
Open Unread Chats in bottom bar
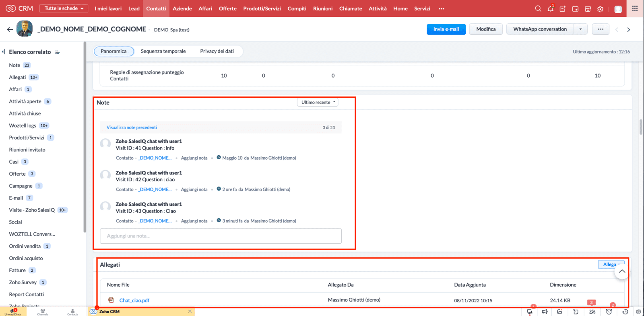tap(13, 312)
